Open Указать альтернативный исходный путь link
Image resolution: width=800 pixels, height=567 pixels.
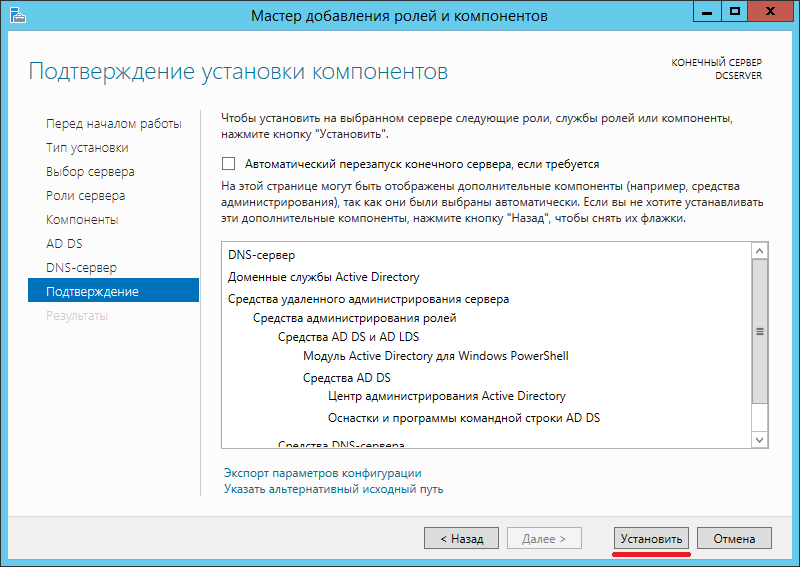tap(333, 489)
